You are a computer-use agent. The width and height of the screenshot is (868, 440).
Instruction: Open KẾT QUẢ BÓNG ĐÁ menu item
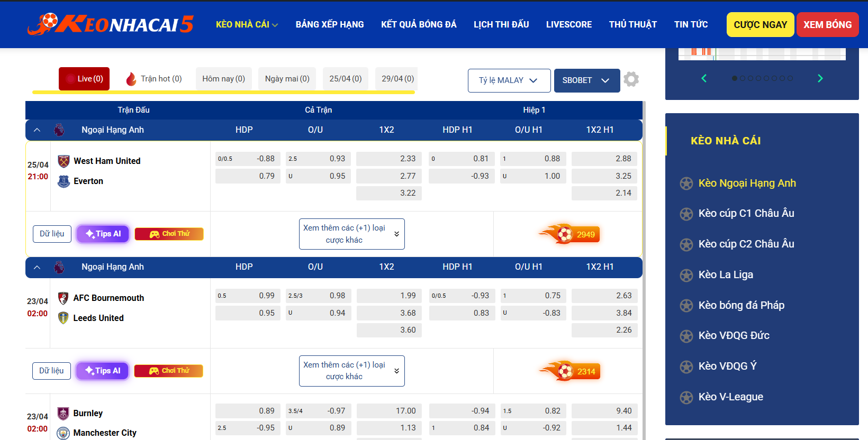419,24
